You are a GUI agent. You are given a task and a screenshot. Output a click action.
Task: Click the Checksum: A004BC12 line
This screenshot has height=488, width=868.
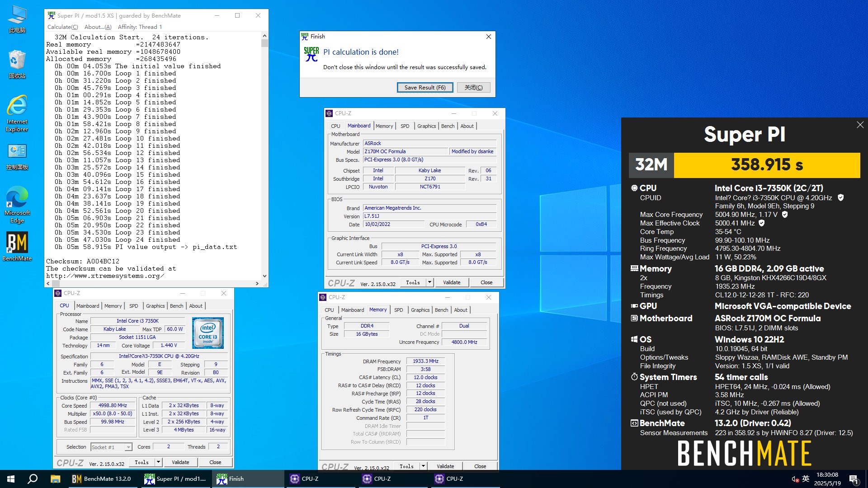tap(83, 261)
